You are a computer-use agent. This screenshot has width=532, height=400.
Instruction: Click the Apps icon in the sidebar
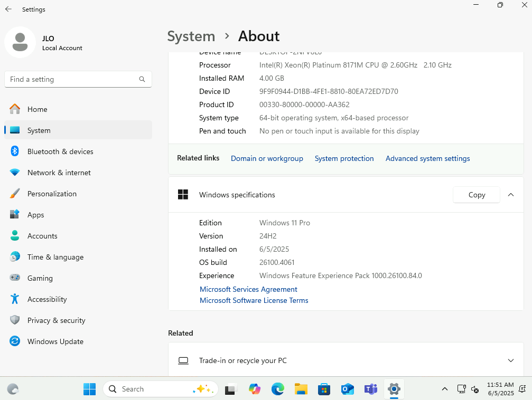tap(15, 214)
